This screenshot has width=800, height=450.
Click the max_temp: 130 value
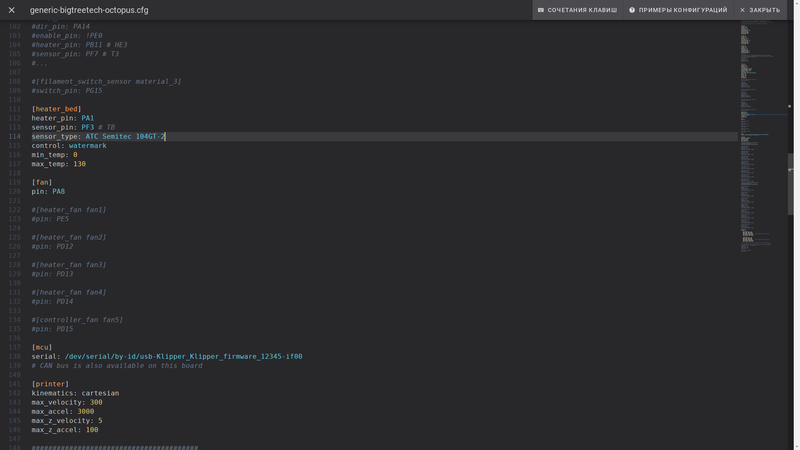(79, 164)
